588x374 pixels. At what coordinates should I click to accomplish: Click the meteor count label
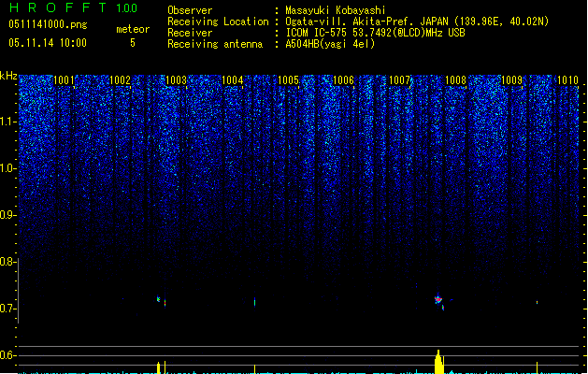[x=133, y=29]
